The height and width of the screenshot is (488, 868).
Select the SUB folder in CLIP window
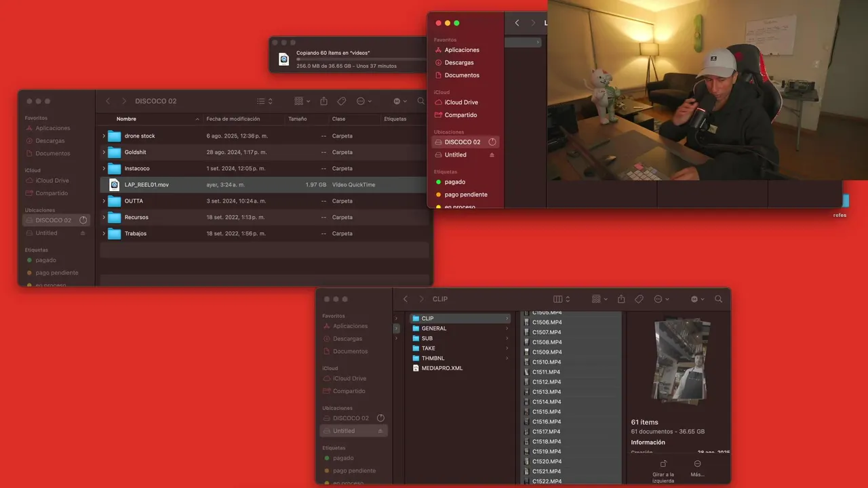pyautogui.click(x=460, y=338)
